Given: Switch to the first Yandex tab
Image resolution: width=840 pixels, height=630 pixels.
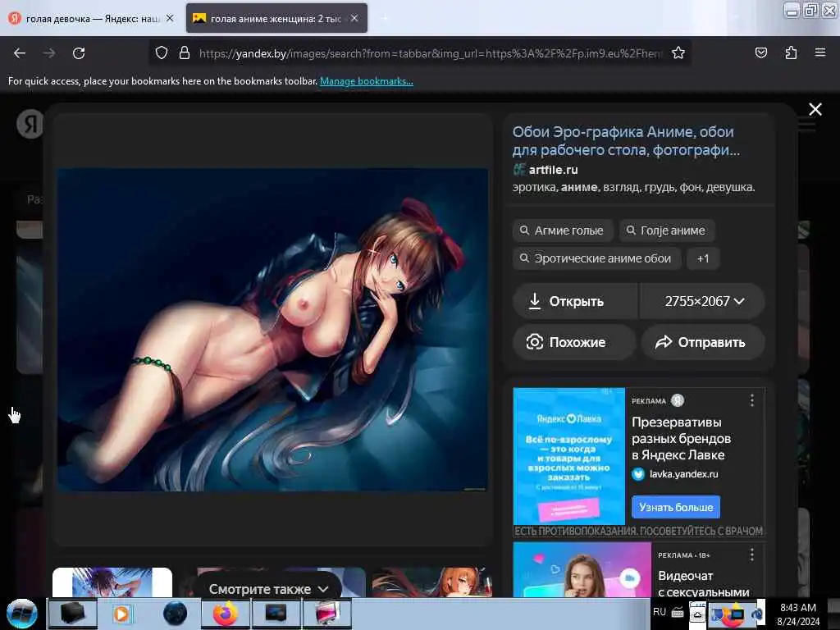Looking at the screenshot, I should (x=92, y=18).
